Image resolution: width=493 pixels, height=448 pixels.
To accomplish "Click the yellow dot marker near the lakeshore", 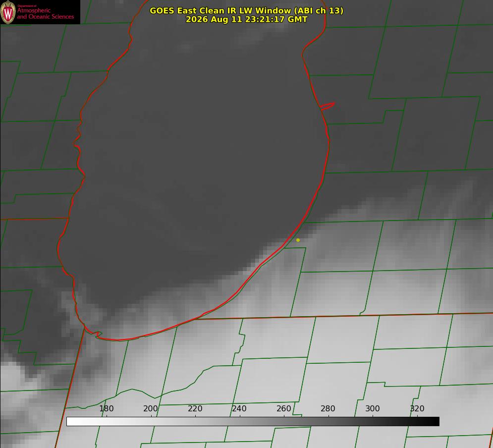I will pyautogui.click(x=298, y=240).
